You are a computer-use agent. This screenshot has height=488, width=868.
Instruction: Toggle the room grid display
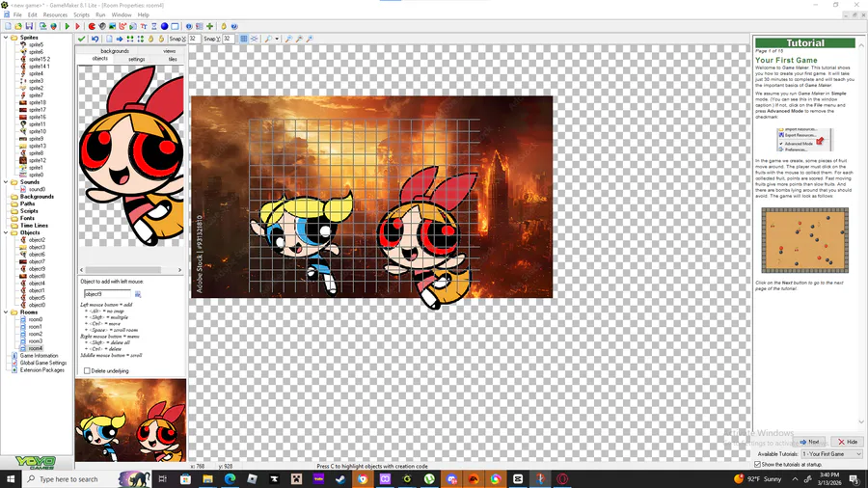[244, 39]
